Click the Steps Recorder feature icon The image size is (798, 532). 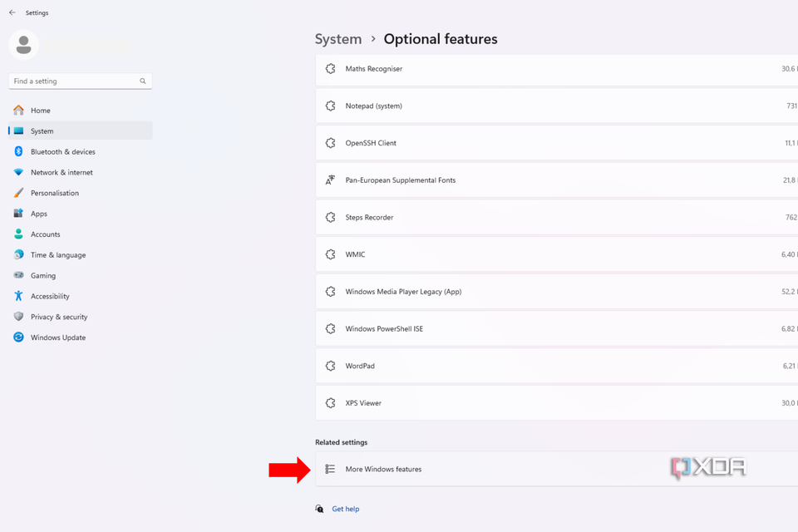330,218
